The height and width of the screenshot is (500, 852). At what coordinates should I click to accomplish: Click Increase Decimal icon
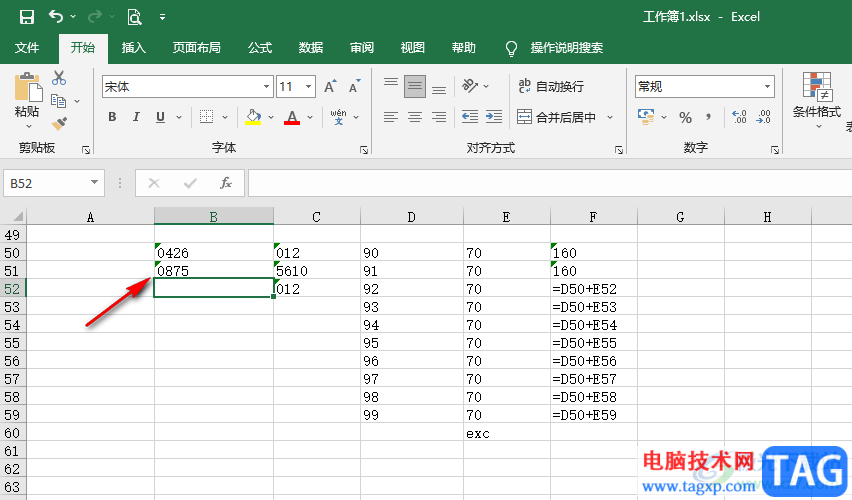[740, 117]
